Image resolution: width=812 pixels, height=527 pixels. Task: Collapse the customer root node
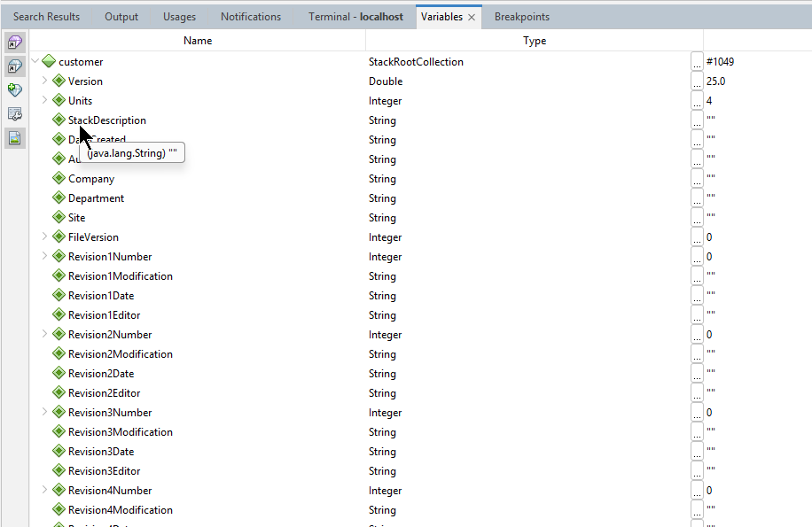(x=35, y=62)
